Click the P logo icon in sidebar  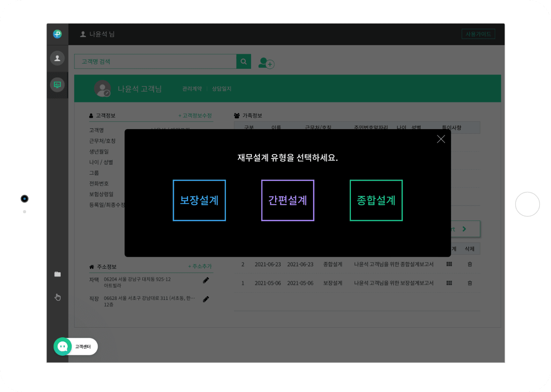[57, 34]
